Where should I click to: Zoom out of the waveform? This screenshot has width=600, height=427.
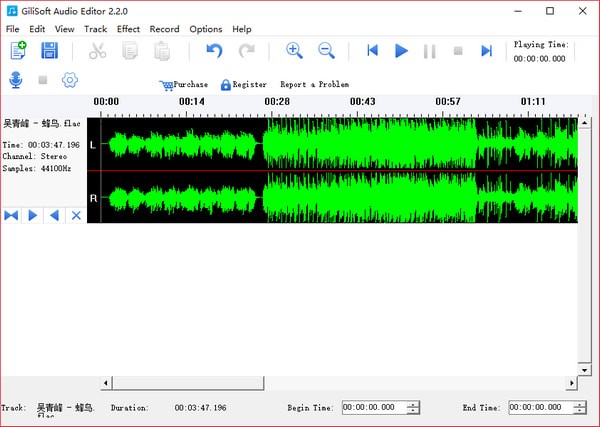326,50
